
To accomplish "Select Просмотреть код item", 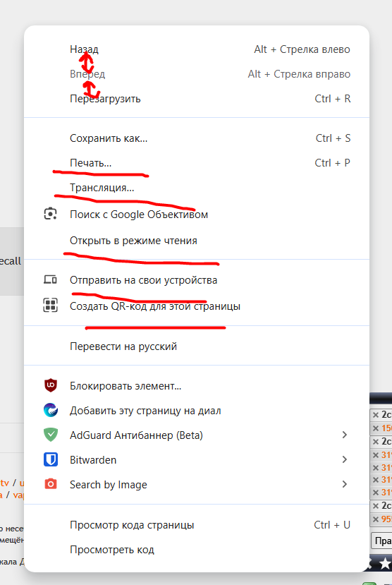I will tap(197, 550).
